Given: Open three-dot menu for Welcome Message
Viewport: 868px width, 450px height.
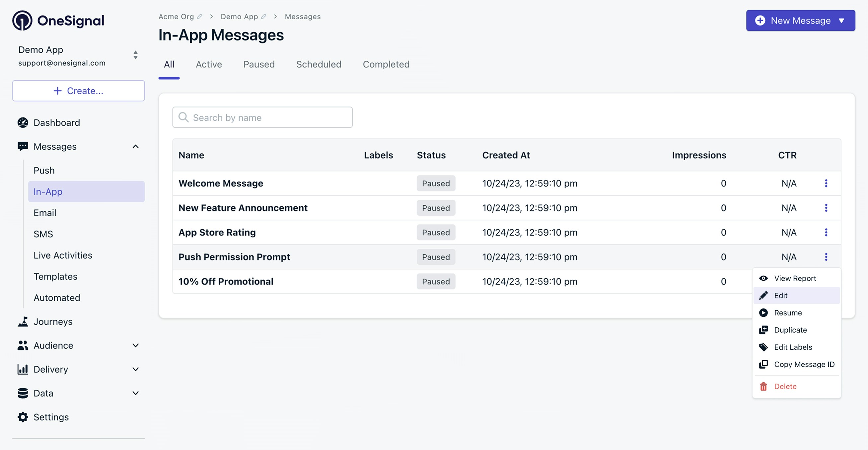Looking at the screenshot, I should pyautogui.click(x=826, y=184).
